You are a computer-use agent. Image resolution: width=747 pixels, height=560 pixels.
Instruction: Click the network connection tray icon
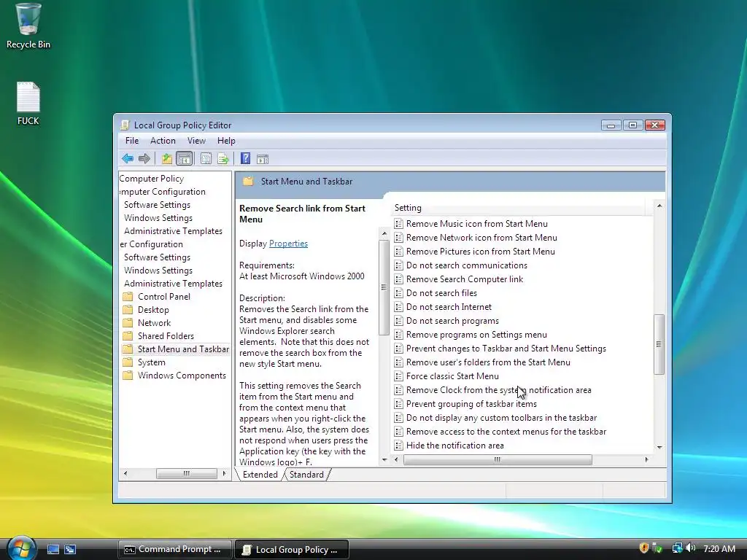(677, 548)
